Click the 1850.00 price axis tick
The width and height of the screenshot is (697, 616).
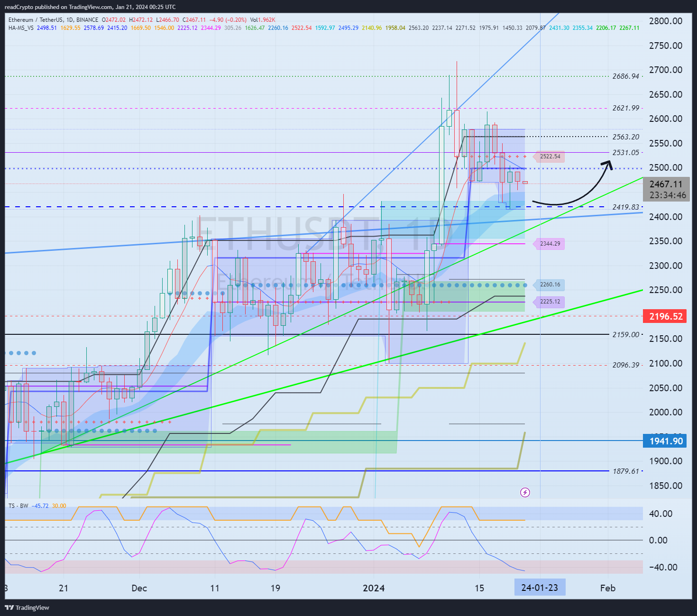coord(666,486)
